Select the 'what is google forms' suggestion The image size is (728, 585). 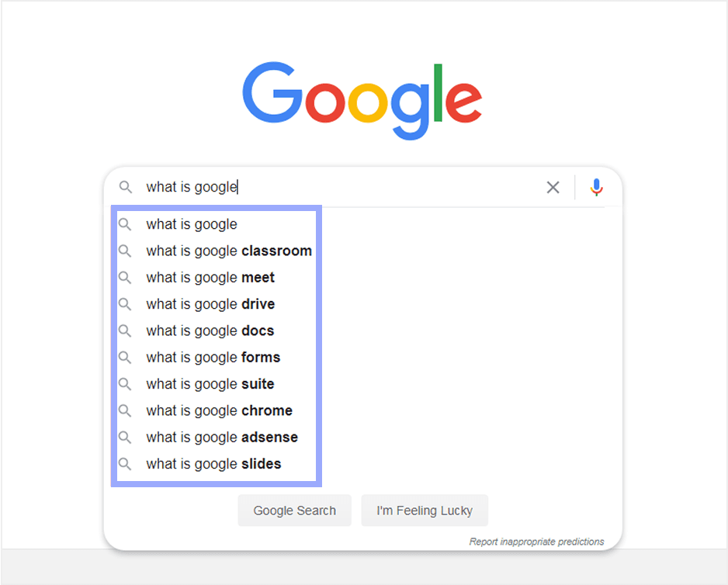tap(213, 357)
